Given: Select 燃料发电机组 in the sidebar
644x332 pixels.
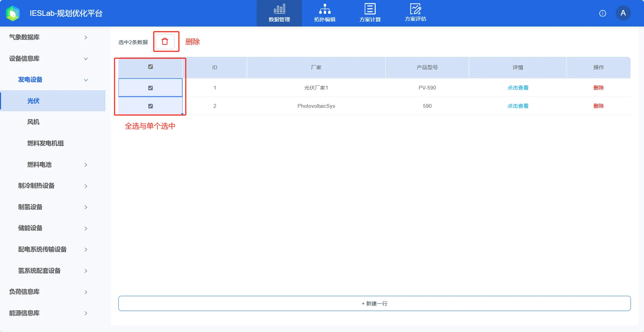Looking at the screenshot, I should pyautogui.click(x=53, y=143).
